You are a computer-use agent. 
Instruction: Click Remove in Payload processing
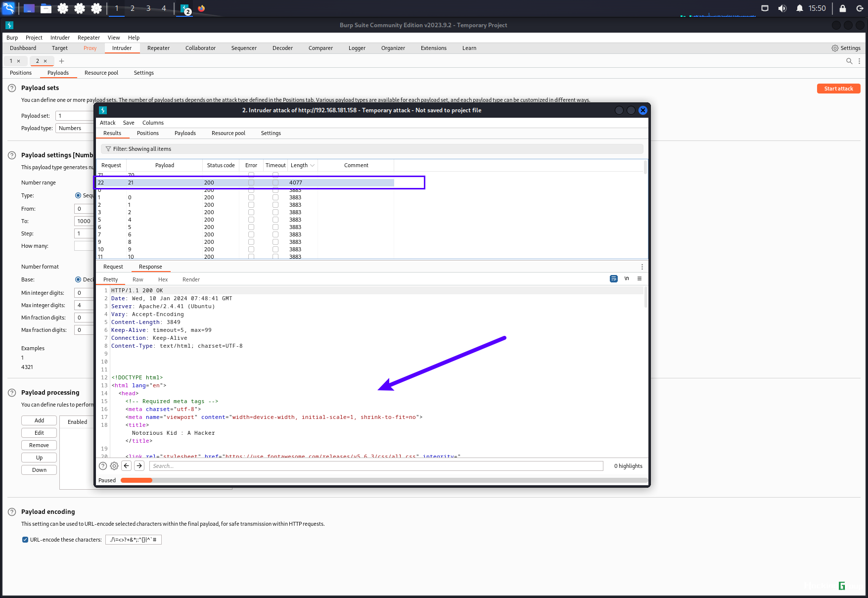click(39, 445)
